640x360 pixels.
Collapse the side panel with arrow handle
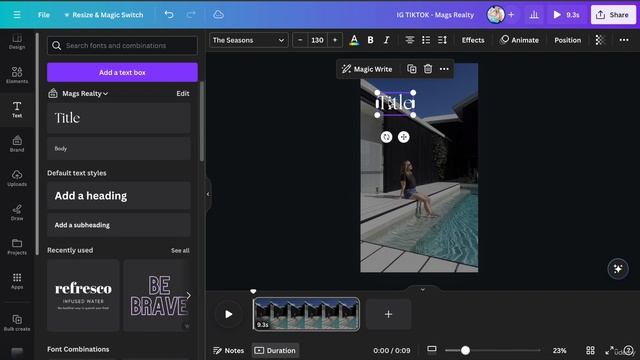[x=208, y=194]
